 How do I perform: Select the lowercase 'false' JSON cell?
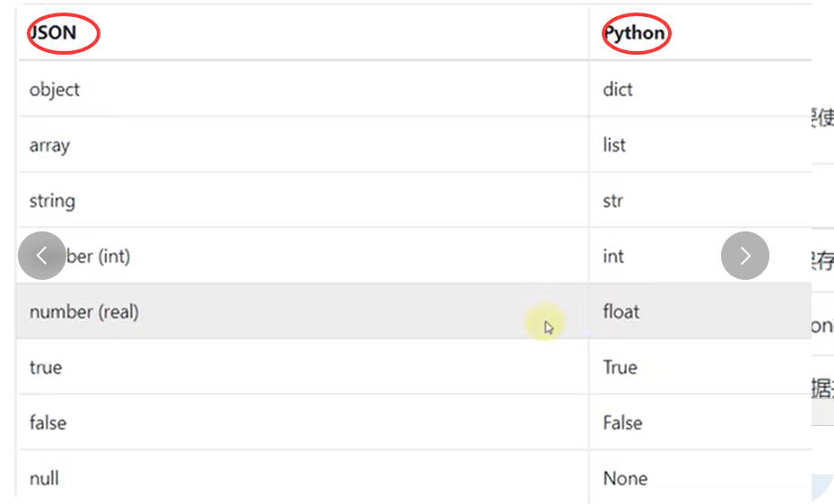click(x=48, y=423)
